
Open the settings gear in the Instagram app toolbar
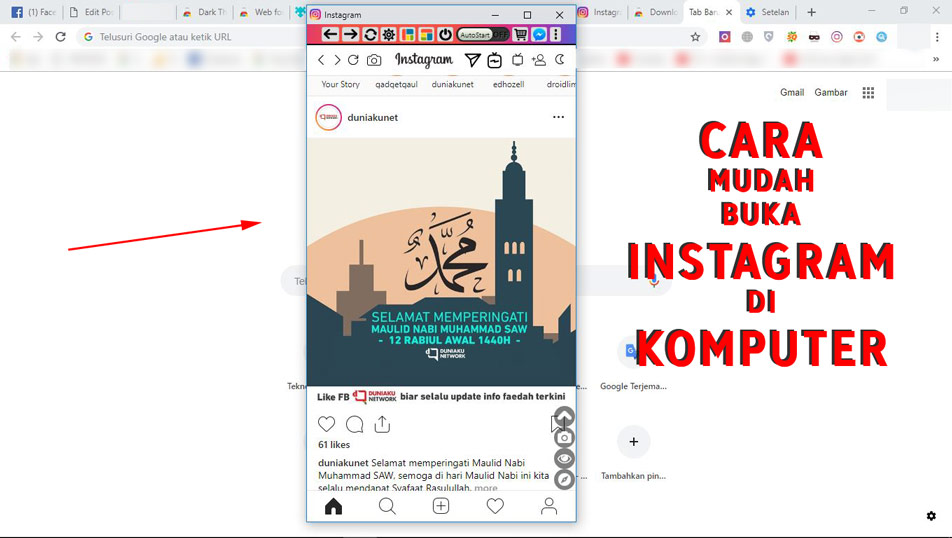coord(389,35)
